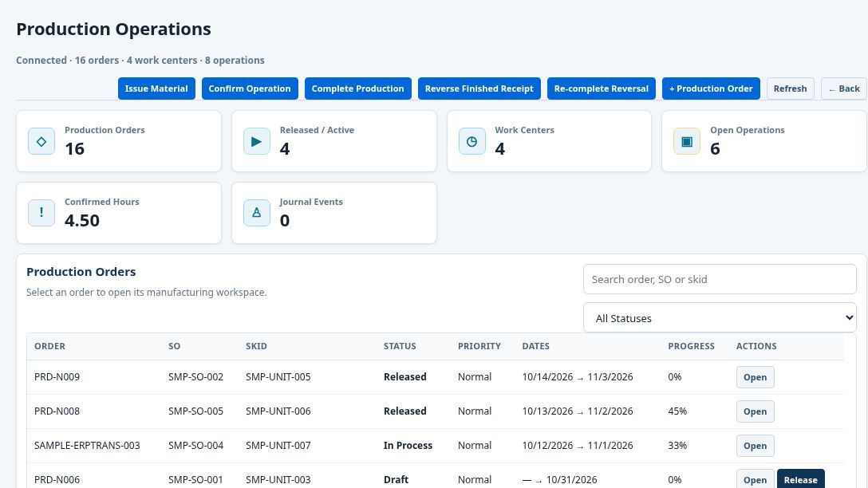
Task: Refresh the production data
Action: (790, 89)
